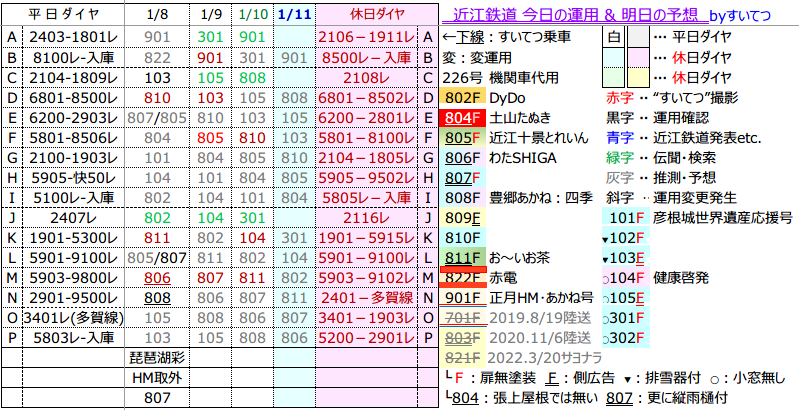Click the weekday cell 5905-快50レ

[x=74, y=178]
